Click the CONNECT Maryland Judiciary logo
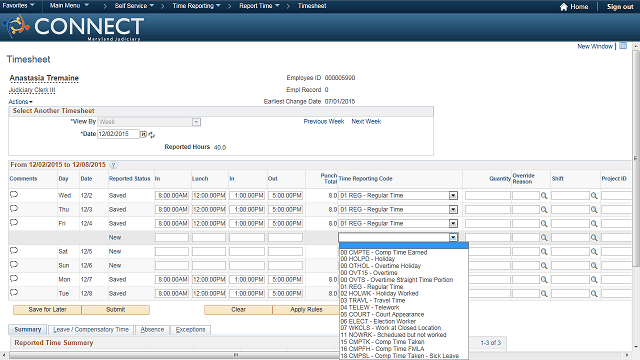Image resolution: width=640 pixels, height=360 pixels. point(74,27)
